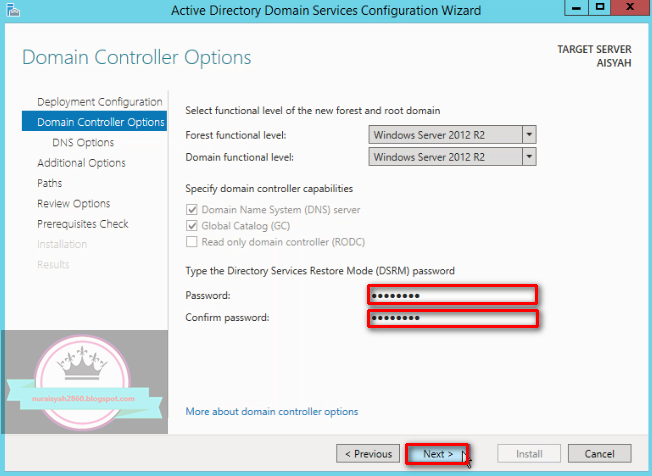Click the Install button

(x=529, y=454)
